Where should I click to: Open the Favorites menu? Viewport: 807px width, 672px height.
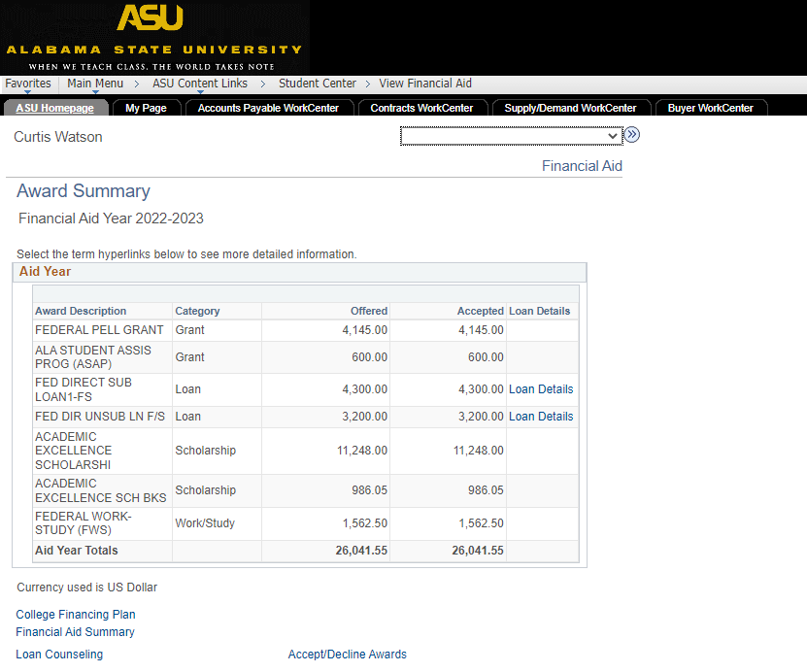coord(28,84)
